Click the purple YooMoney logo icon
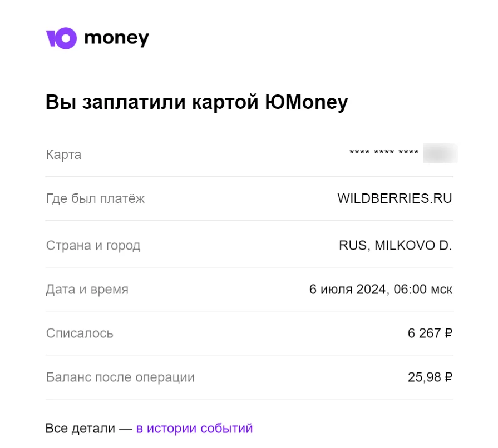 (61, 38)
